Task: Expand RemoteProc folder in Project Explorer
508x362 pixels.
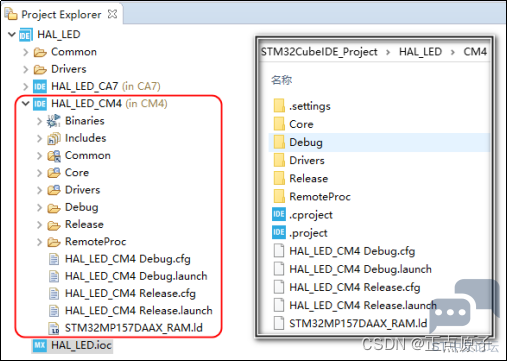Action: pyautogui.click(x=39, y=242)
